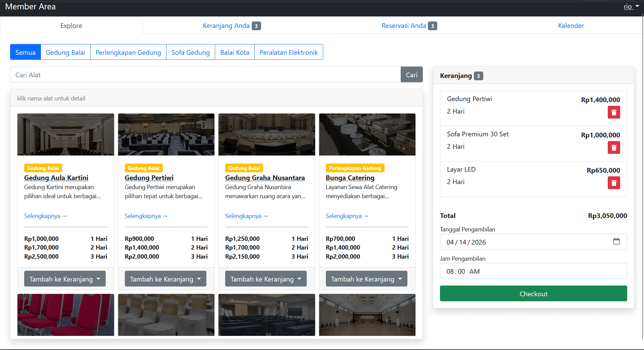Viewport: 644px width, 350px height.
Task: Delete Layar LED cart item
Action: point(614,183)
